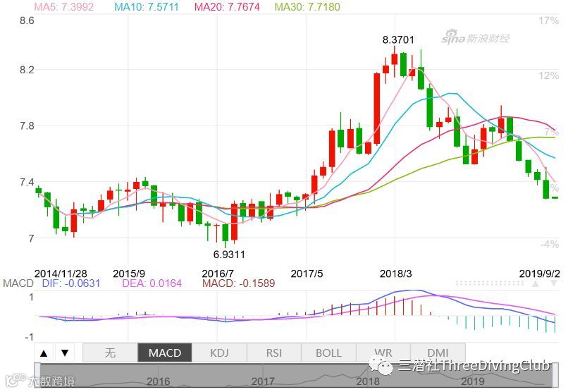Click the MA20: 7.7674 legend label
This screenshot has height=392, width=568.
pyautogui.click(x=227, y=6)
